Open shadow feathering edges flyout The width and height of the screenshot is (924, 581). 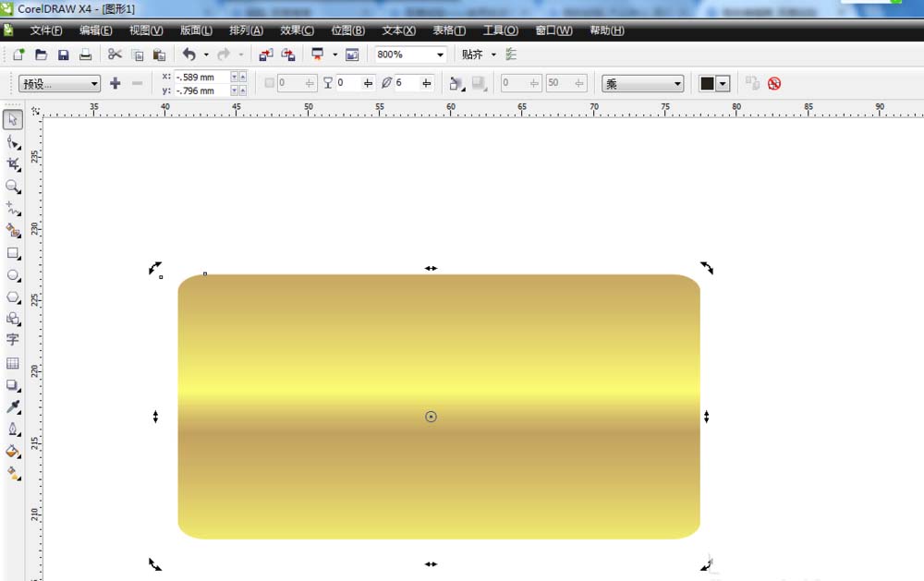(x=479, y=84)
